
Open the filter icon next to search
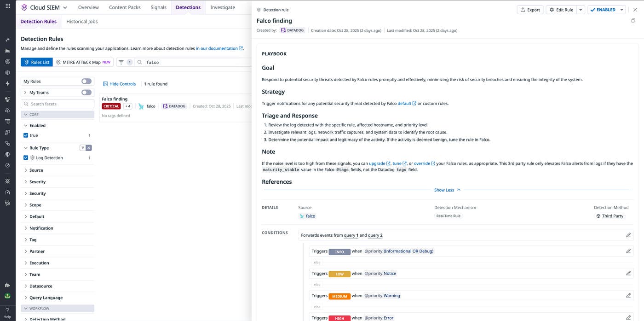coord(120,62)
